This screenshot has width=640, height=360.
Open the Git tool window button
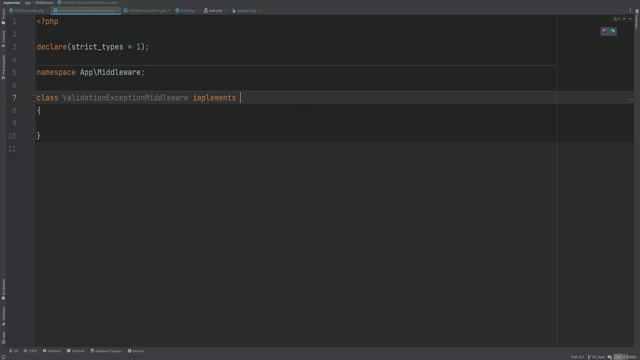pyautogui.click(x=13, y=351)
